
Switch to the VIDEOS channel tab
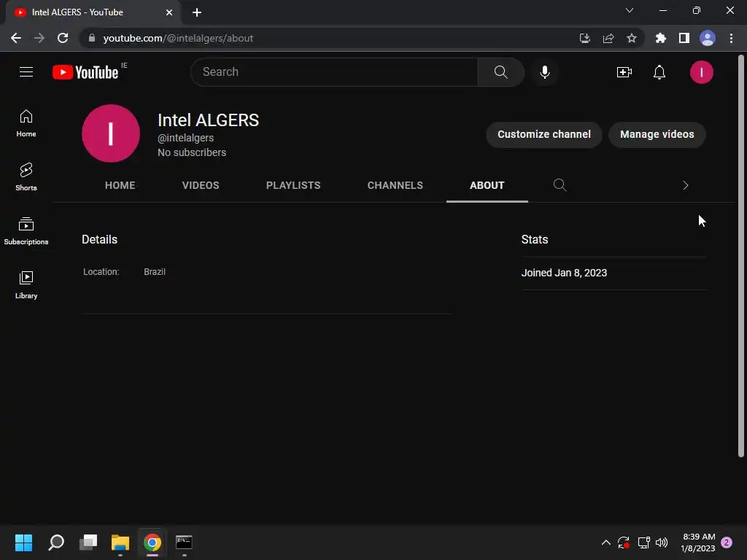(x=201, y=185)
